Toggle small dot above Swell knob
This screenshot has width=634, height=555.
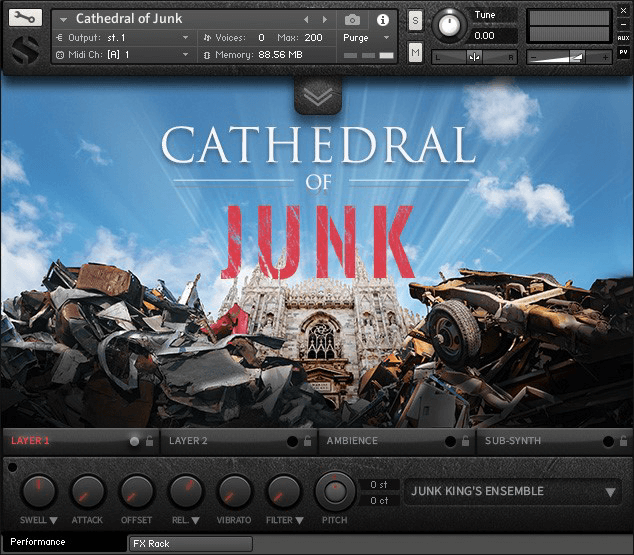pyautogui.click(x=12, y=467)
